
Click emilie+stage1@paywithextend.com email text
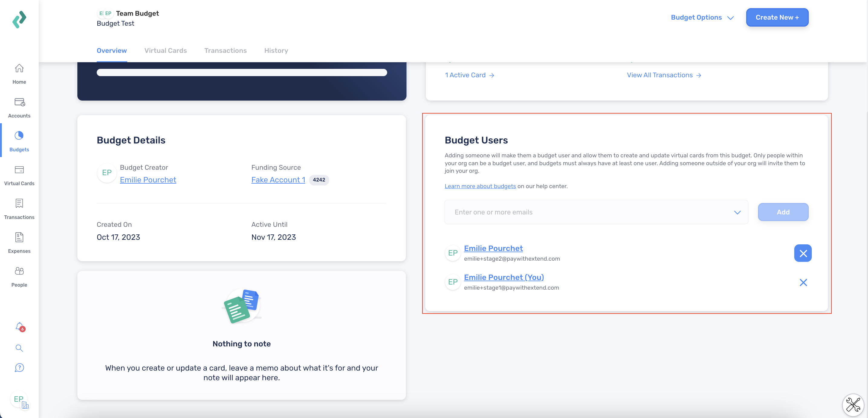point(511,288)
